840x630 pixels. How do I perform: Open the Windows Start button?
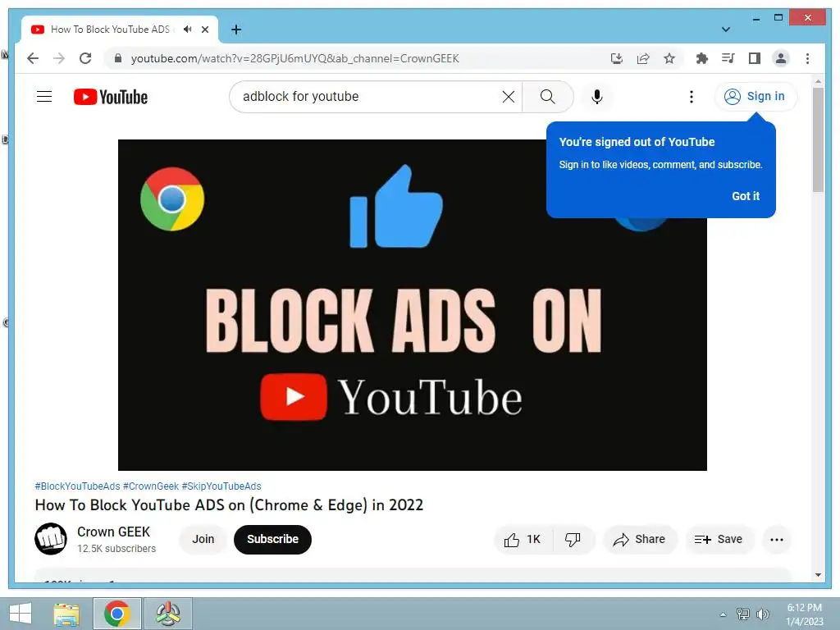click(21, 614)
